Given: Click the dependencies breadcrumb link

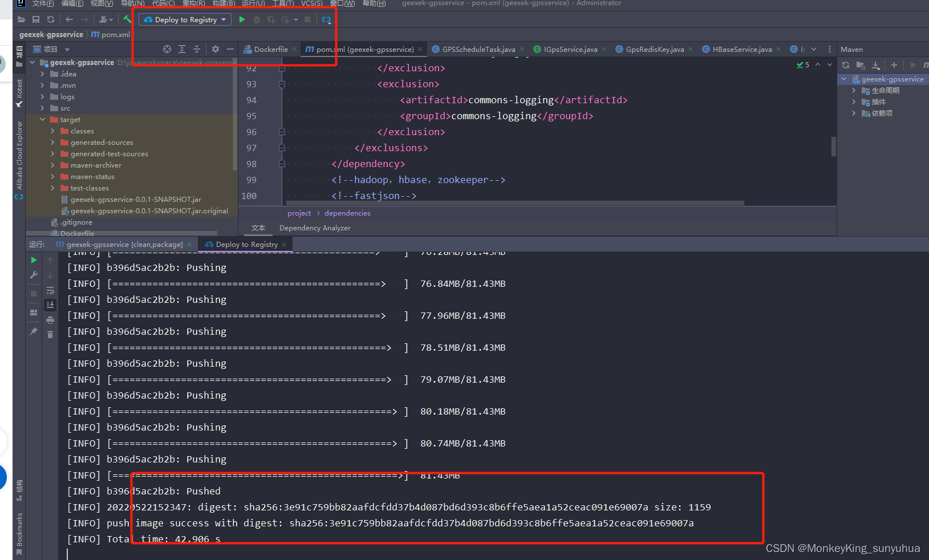Looking at the screenshot, I should [347, 213].
